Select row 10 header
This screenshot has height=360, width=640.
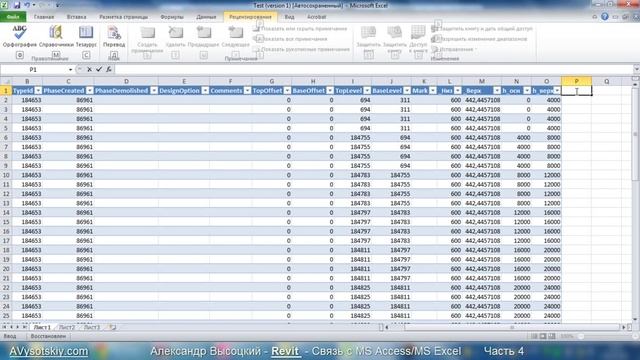(6, 175)
